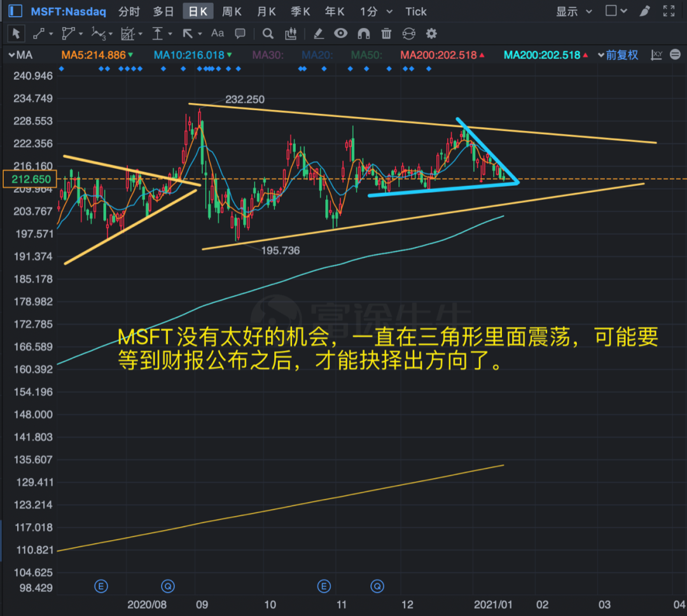Open the 显示 display dropdown
Screen dimensions: 687x616
tap(574, 11)
